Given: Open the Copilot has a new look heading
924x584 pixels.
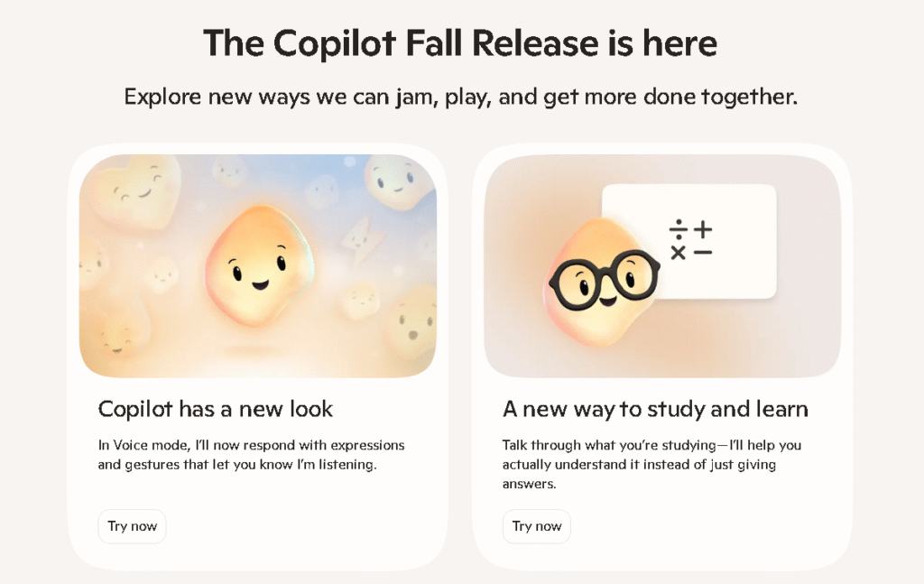Looking at the screenshot, I should (x=215, y=409).
